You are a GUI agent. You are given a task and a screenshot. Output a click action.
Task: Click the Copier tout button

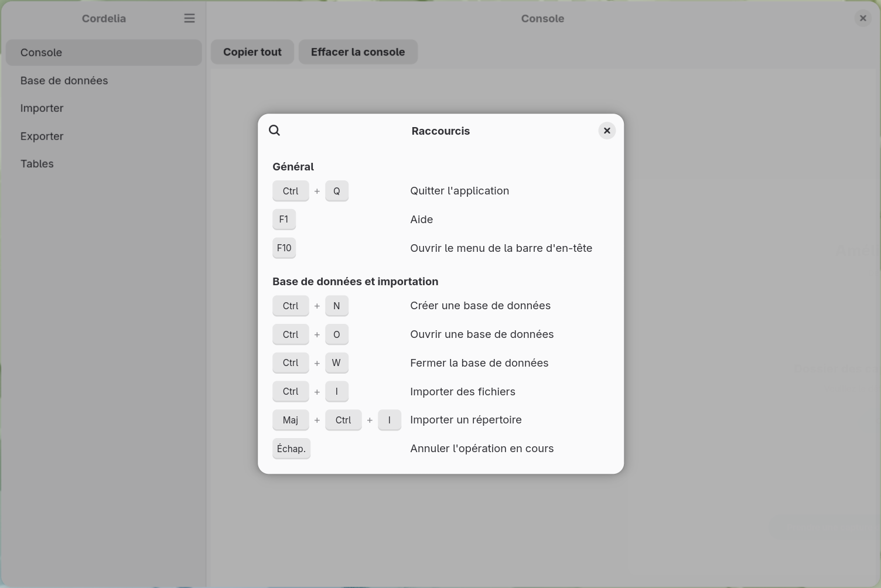pos(252,52)
